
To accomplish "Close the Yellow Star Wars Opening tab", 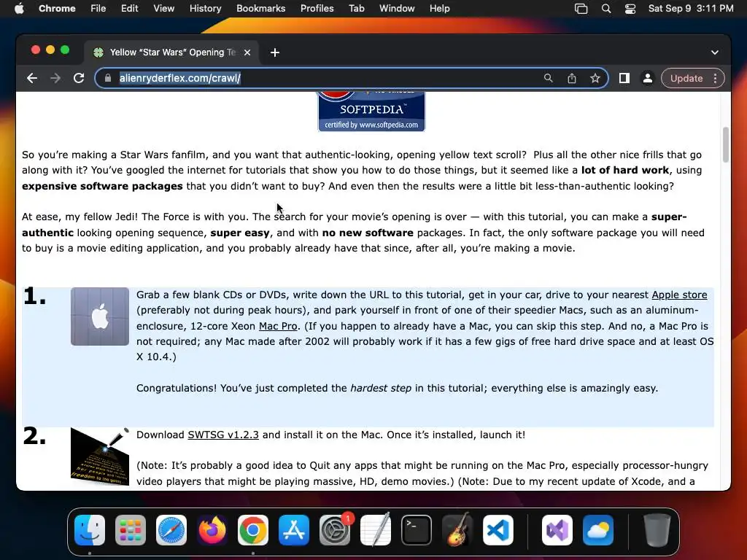I will coord(247,52).
